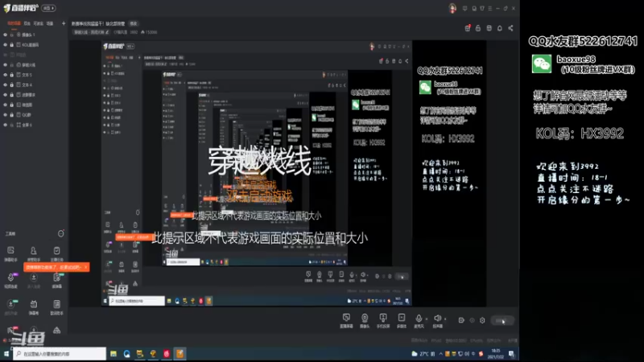Open the red gift icon above preview
The width and height of the screenshot is (644, 362).
tap(468, 28)
